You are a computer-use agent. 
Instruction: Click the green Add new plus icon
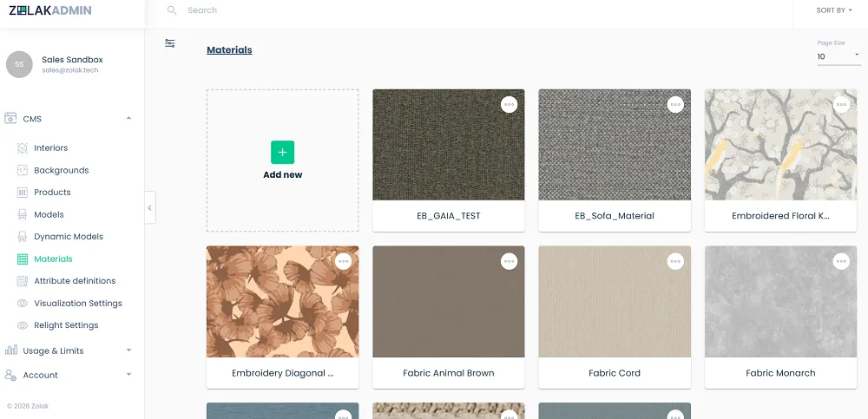click(282, 152)
